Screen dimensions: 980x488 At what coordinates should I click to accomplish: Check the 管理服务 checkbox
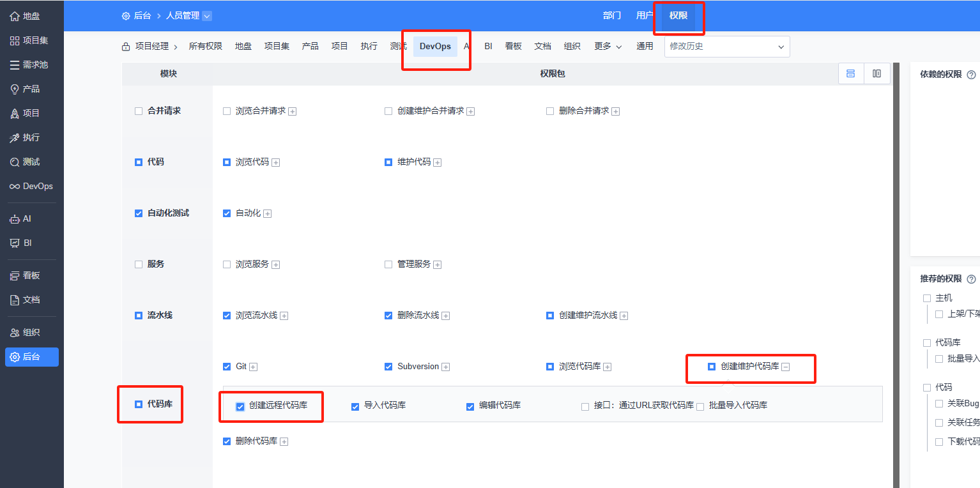tap(388, 264)
